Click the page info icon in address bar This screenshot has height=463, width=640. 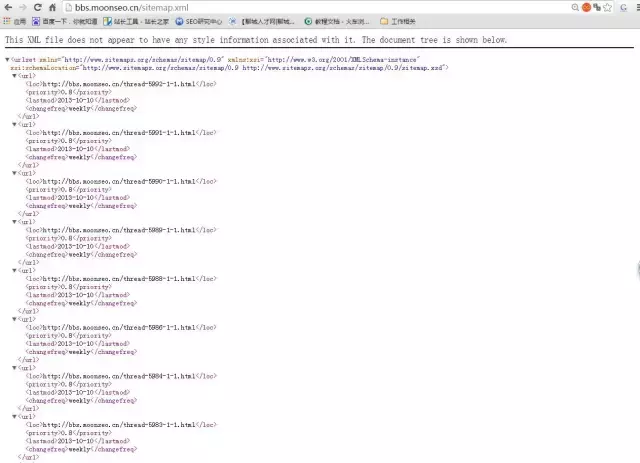(x=69, y=7)
